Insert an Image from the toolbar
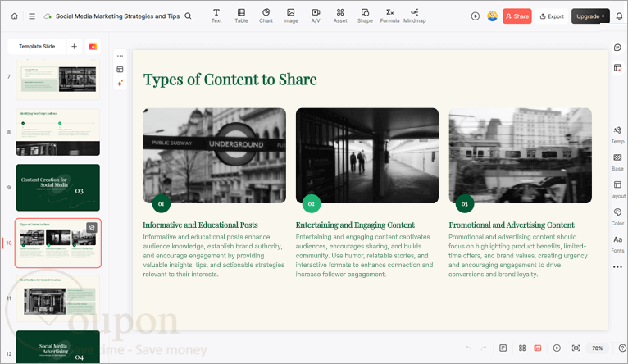 tap(290, 16)
